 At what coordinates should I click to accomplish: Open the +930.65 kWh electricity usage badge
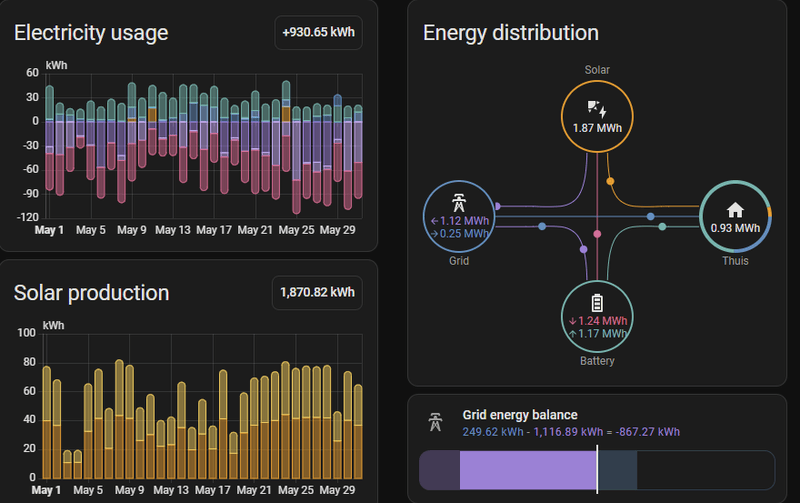click(x=318, y=32)
